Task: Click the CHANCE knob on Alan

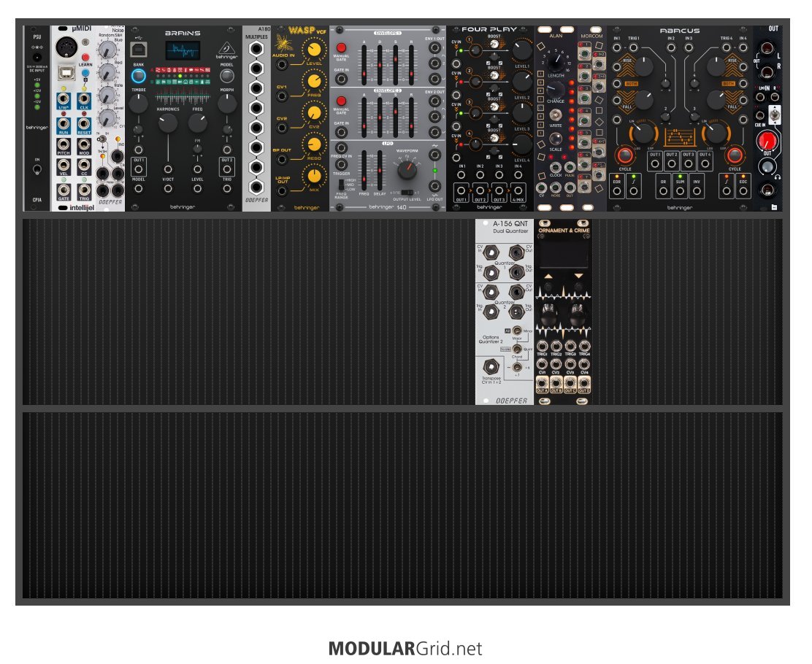Action: click(x=556, y=90)
